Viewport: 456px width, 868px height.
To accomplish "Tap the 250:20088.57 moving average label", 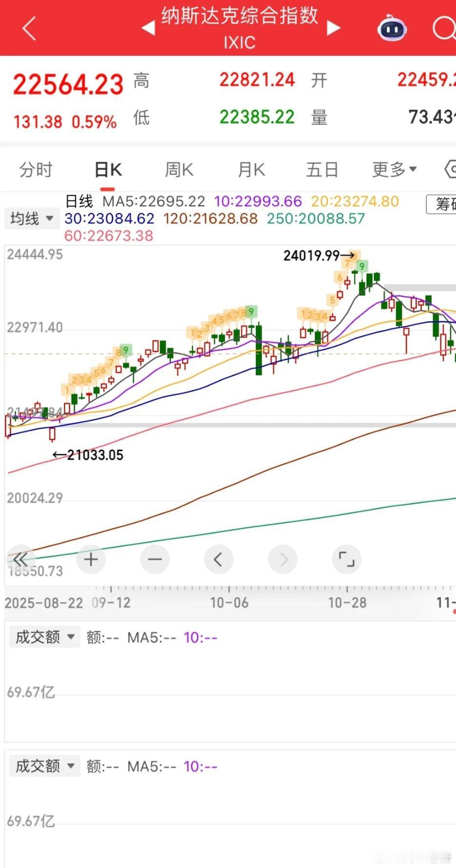I will tap(316, 218).
